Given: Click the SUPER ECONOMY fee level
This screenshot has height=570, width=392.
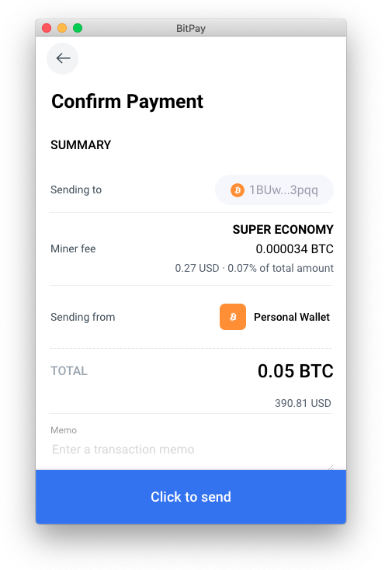Looking at the screenshot, I should coord(283,230).
